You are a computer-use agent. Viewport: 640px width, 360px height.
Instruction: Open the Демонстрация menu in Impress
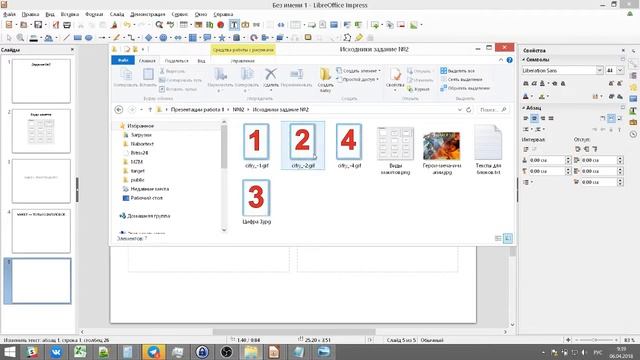(x=148, y=14)
